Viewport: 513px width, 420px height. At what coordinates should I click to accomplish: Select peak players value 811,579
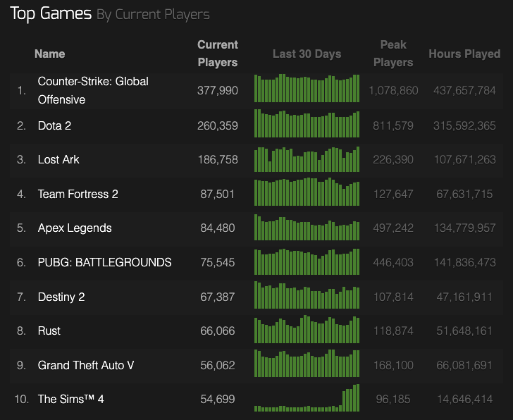coord(393,125)
